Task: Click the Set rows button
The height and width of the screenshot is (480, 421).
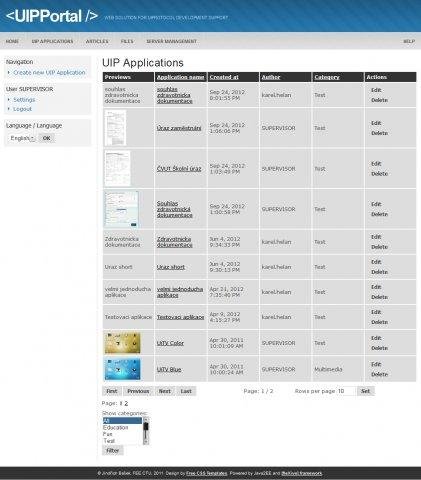Action: (365, 391)
